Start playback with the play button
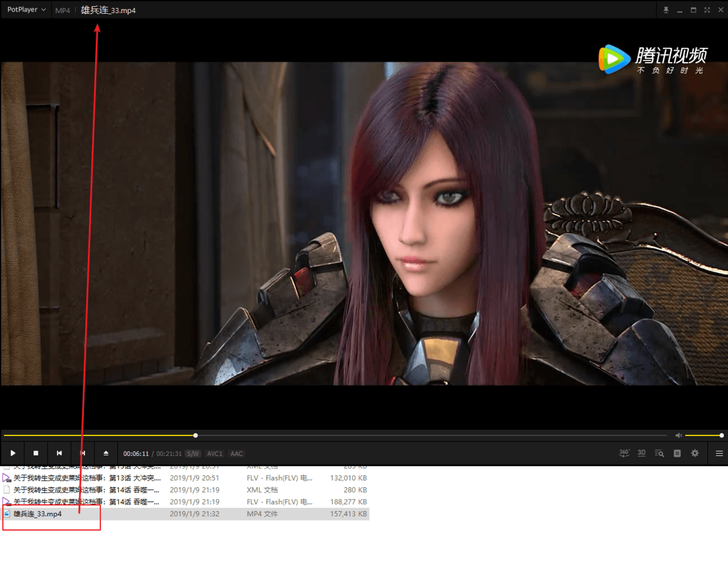 click(13, 453)
